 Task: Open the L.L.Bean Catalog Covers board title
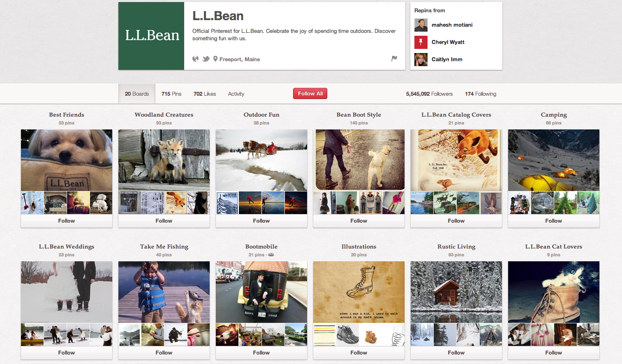tap(456, 115)
